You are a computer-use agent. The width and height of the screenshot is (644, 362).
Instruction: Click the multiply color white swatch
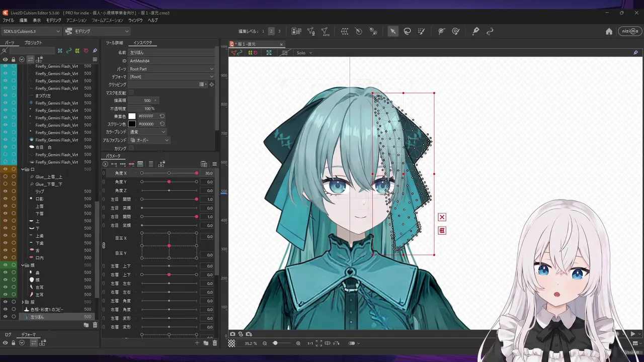tap(132, 116)
